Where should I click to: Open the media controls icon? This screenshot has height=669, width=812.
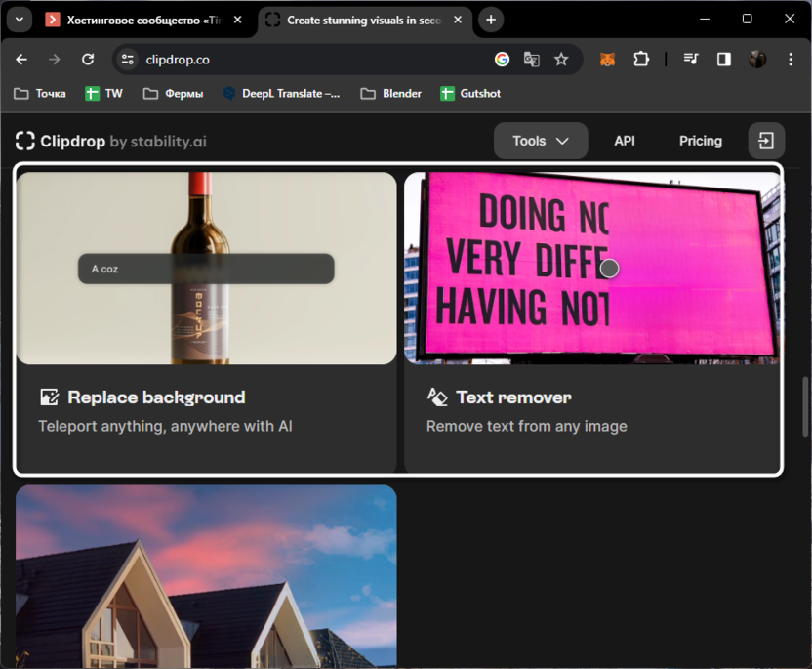(x=691, y=60)
